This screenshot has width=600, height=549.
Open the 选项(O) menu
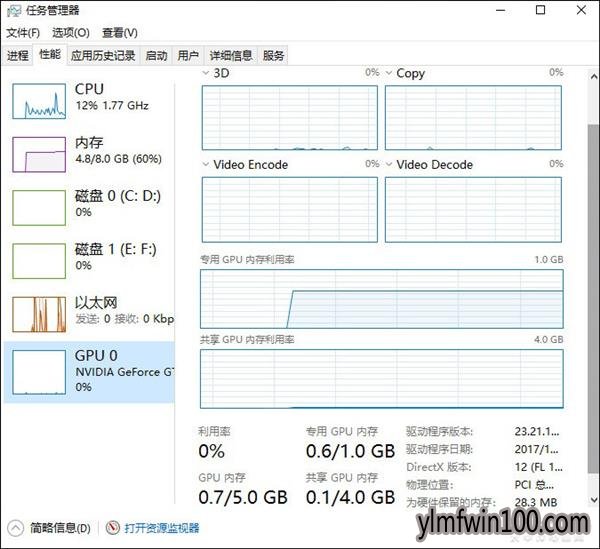coord(71,33)
